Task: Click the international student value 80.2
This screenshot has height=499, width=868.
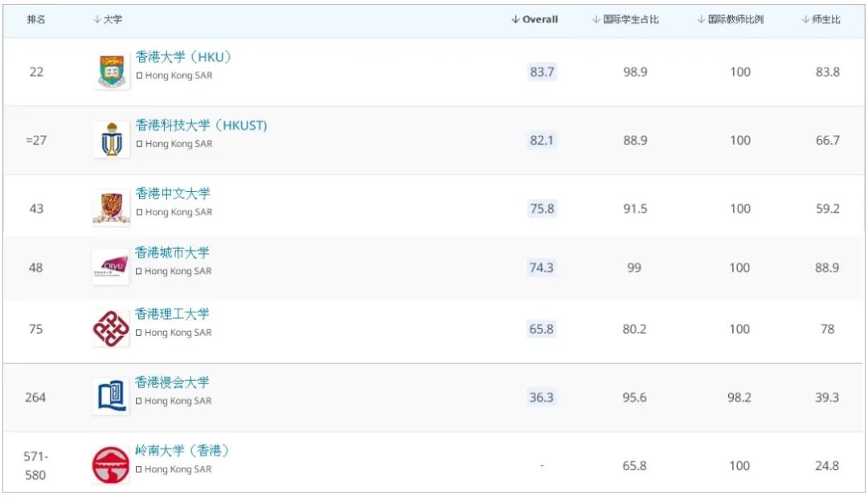Action: pos(634,329)
